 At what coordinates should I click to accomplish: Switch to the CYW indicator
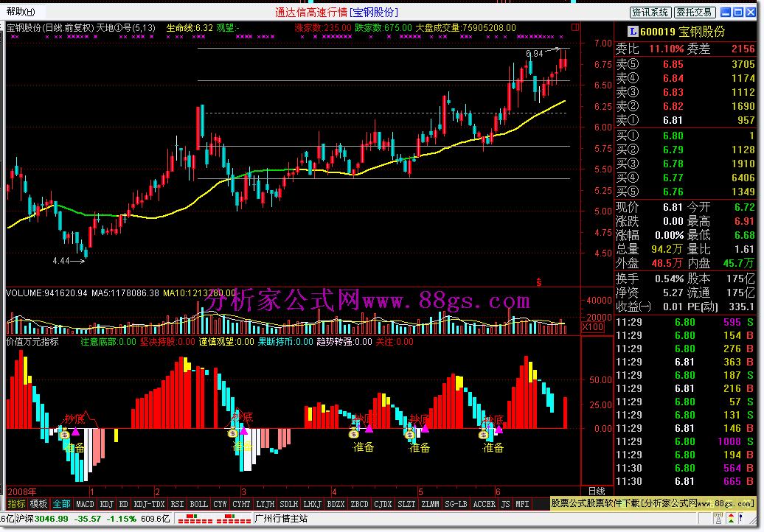(x=220, y=504)
